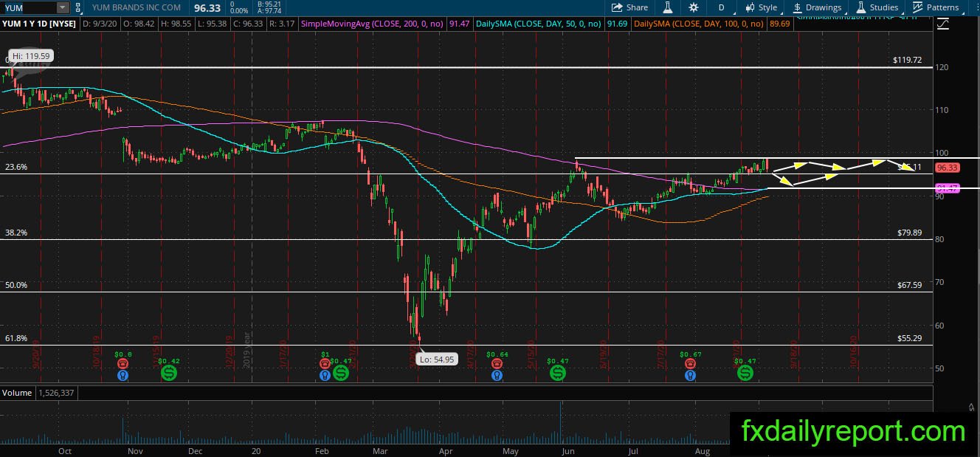
Task: Click the red earnings phone icon under $1
Action: pos(325,364)
